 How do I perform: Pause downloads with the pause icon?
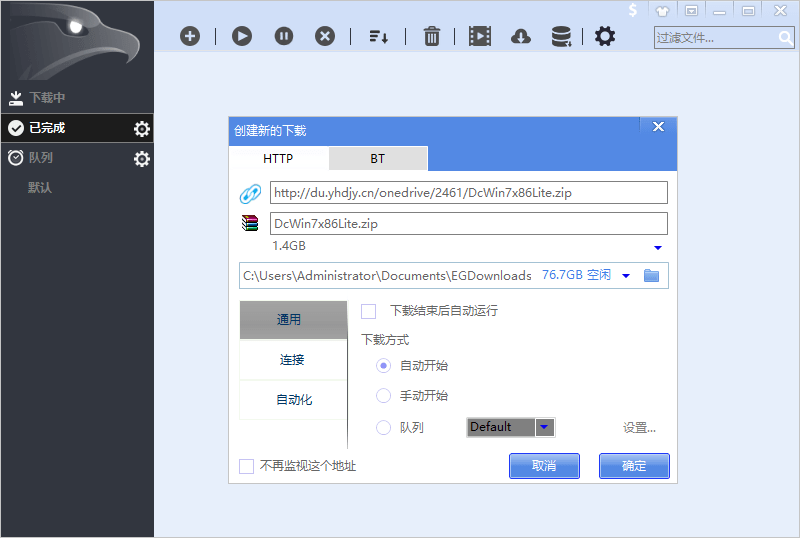(284, 36)
